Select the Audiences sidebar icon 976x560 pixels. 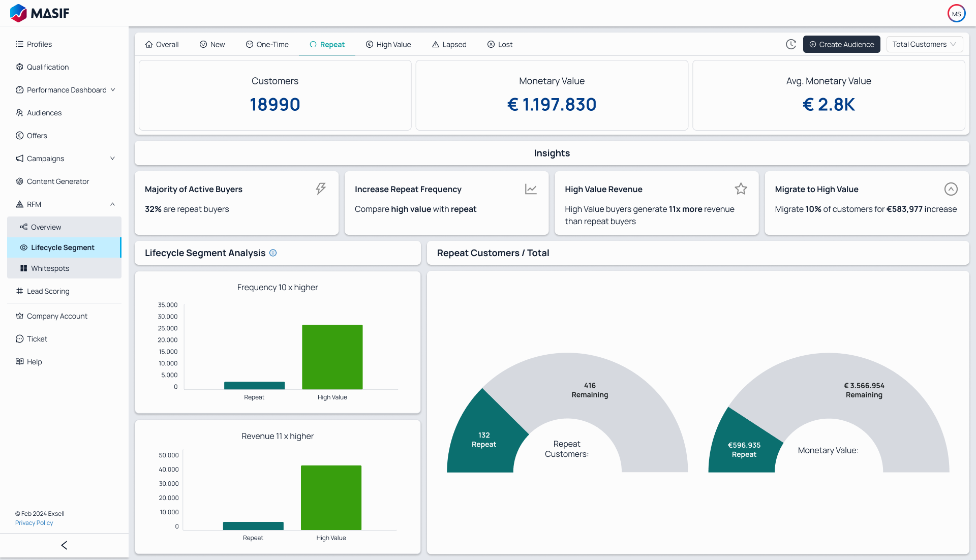pos(19,112)
